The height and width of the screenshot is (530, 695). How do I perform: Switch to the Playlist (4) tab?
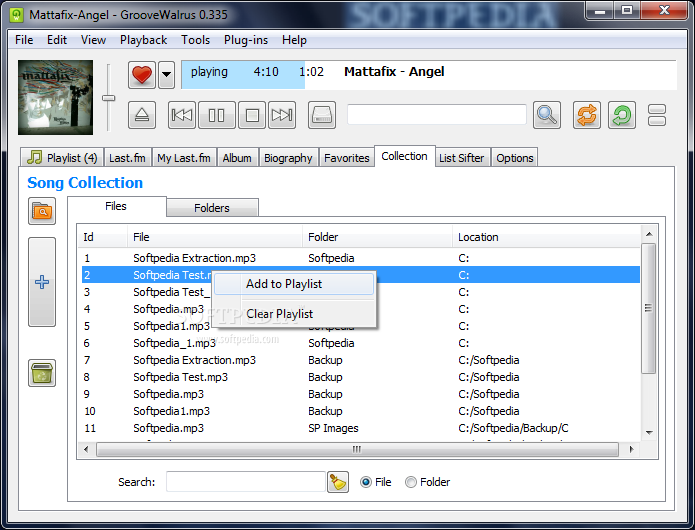(62, 158)
